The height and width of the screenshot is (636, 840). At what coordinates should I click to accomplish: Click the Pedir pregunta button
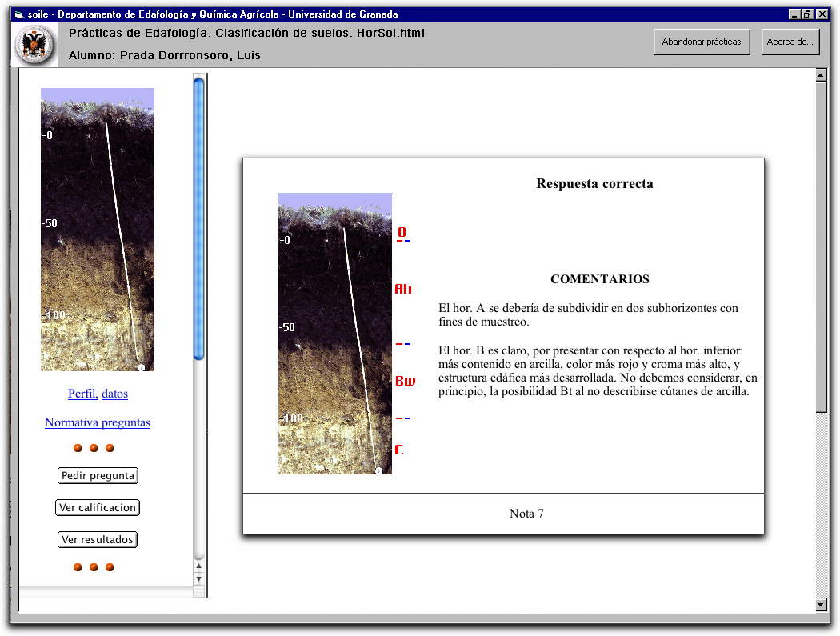pos(98,476)
